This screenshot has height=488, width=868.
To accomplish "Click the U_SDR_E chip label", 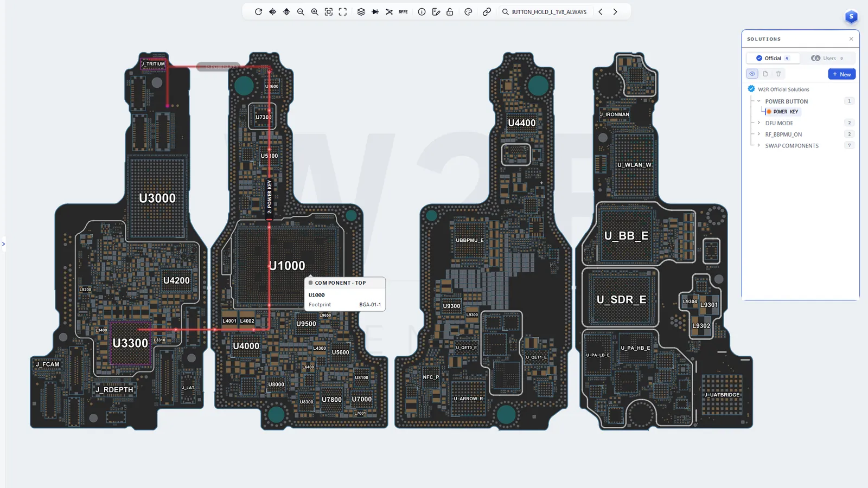I will pos(622,300).
